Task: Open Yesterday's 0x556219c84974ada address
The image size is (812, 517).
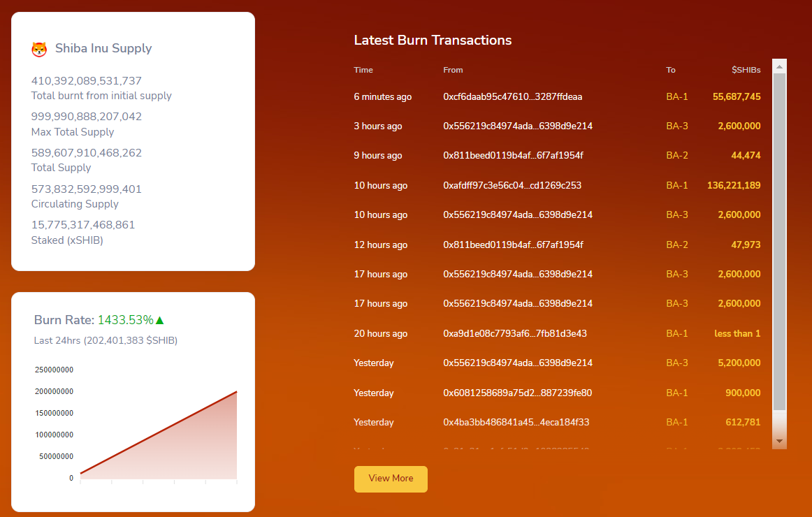Action: point(518,363)
